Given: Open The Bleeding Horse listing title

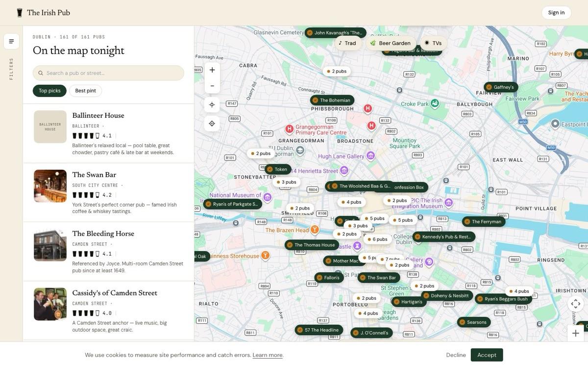Looking at the screenshot, I should pos(103,234).
